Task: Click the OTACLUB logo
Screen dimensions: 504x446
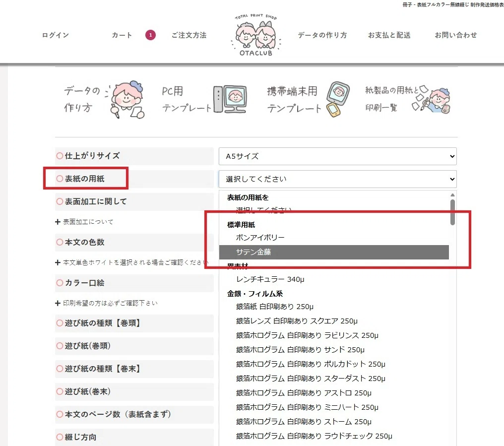Action: coord(256,35)
